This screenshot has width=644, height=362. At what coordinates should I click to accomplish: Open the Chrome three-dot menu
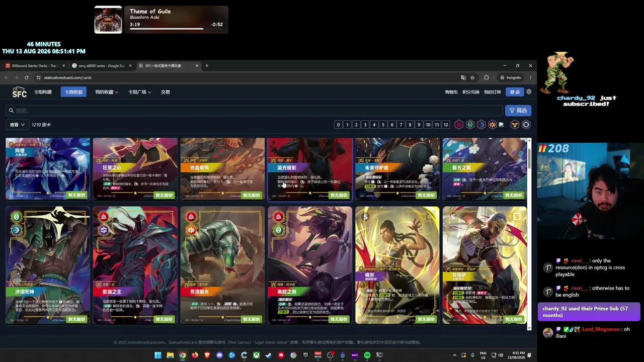[x=530, y=77]
